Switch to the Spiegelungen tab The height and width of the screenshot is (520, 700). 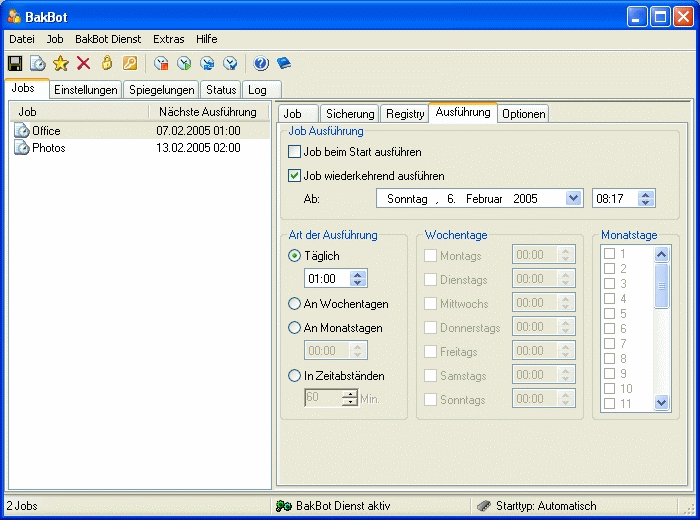point(162,90)
